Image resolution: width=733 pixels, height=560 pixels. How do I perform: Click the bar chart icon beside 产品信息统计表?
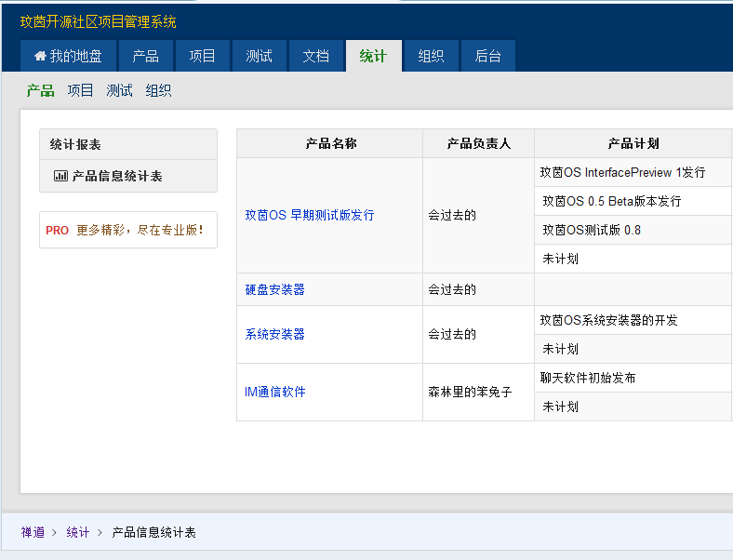pyautogui.click(x=60, y=176)
